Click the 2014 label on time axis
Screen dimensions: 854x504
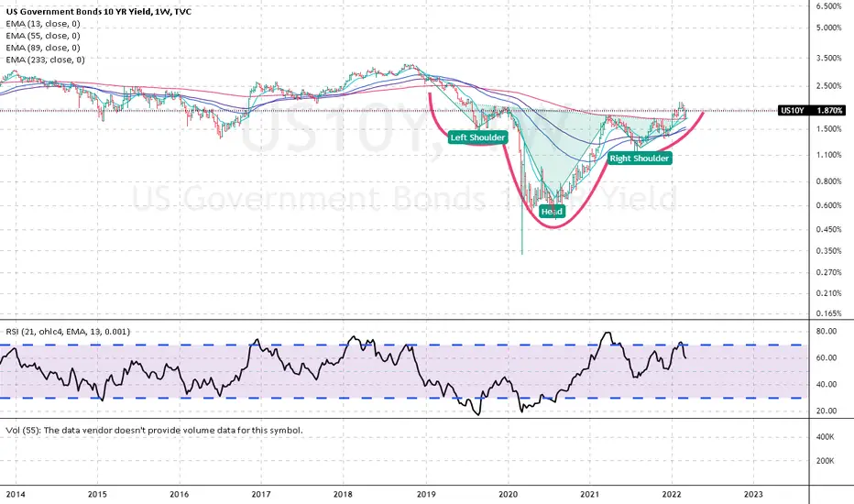(16, 494)
